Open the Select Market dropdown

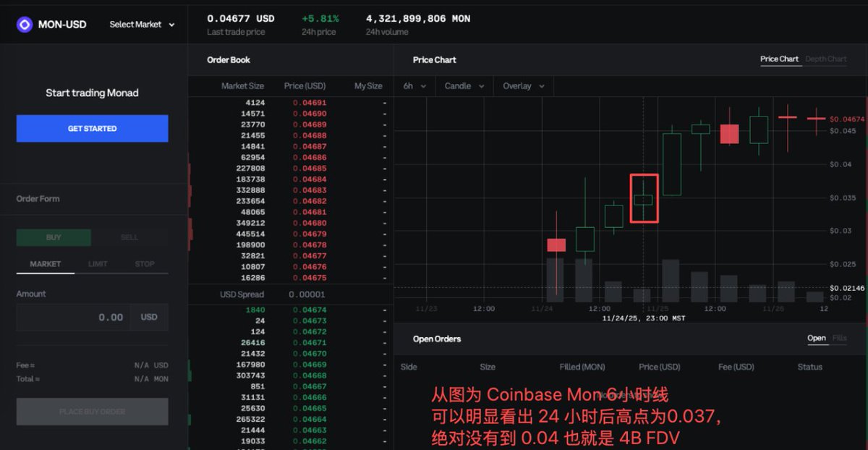coord(142,25)
